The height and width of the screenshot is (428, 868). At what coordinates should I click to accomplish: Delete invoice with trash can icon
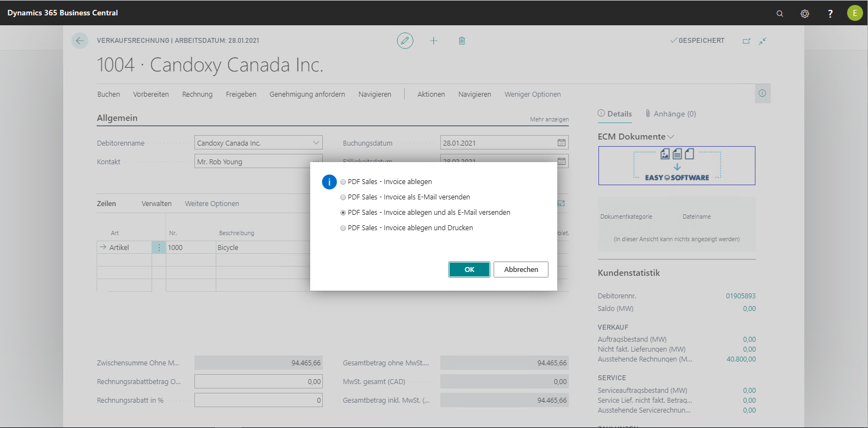pyautogui.click(x=462, y=41)
